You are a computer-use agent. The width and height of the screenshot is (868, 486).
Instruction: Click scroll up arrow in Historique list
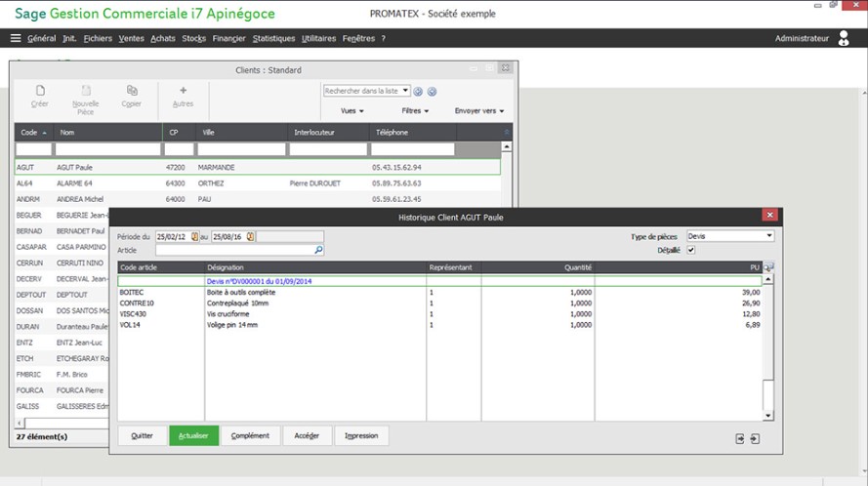point(767,279)
